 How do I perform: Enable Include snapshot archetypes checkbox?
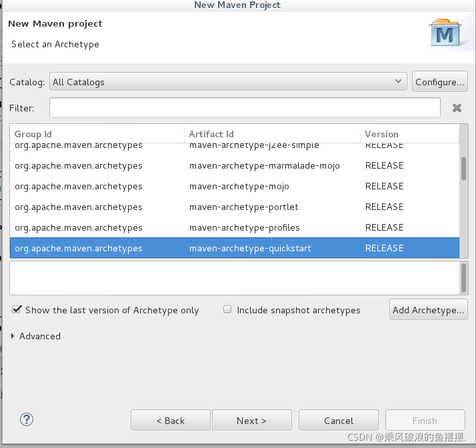click(x=227, y=309)
